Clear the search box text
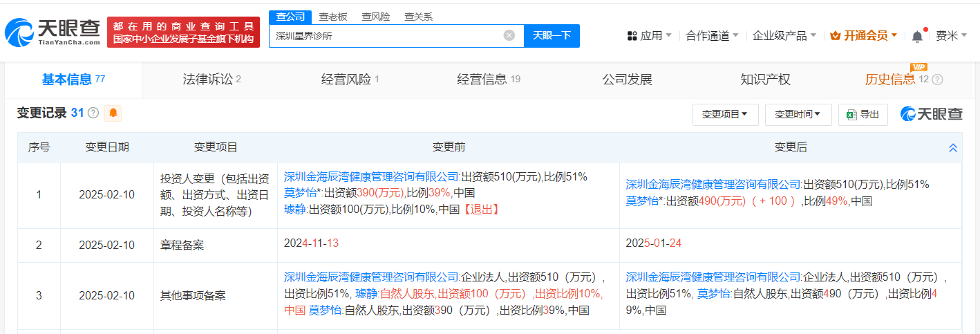 [509, 35]
